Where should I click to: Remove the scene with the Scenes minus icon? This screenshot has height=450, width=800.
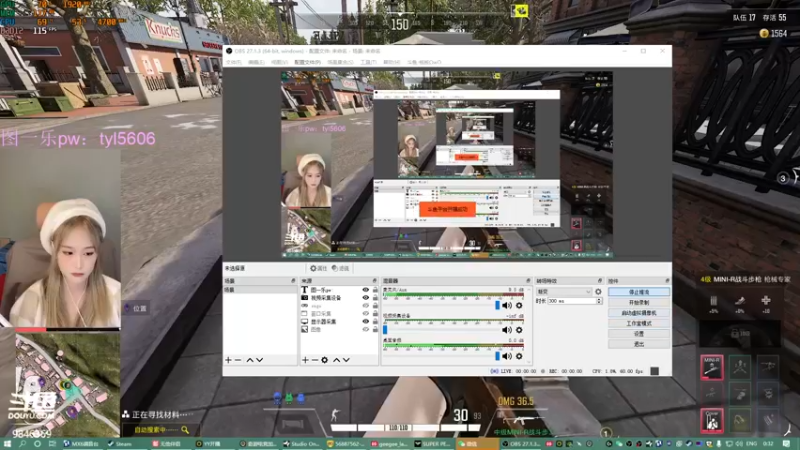[x=238, y=360]
